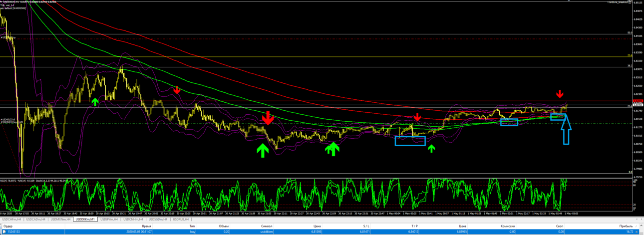644x235 pixels.
Task: Open the USDMXNm,H4 chart tab
Action: [61, 219]
